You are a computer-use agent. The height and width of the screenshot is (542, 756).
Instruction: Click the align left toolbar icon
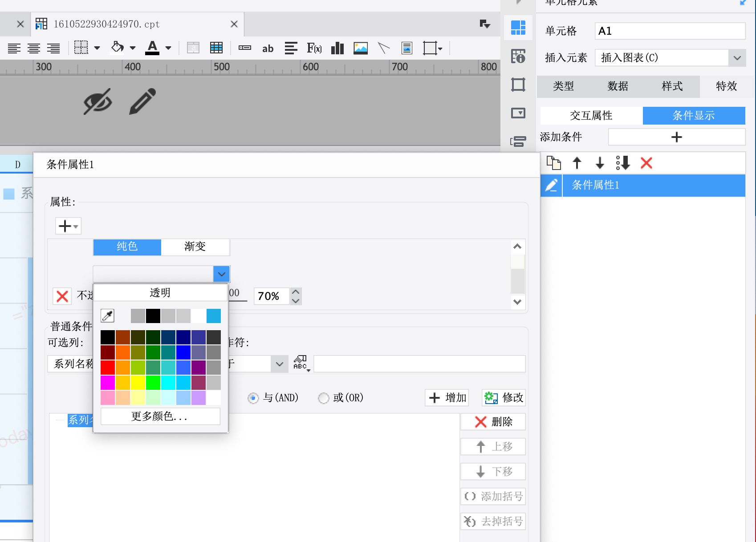point(14,48)
